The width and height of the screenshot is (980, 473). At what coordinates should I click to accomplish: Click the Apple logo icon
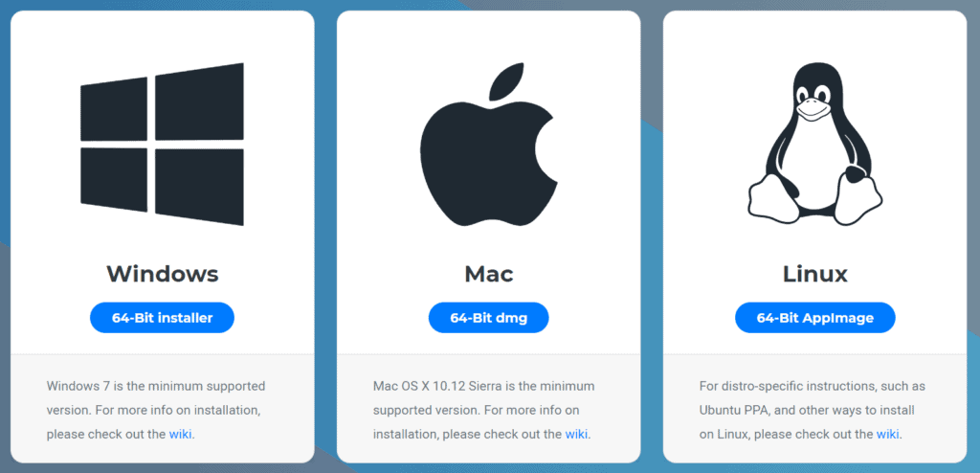489,145
